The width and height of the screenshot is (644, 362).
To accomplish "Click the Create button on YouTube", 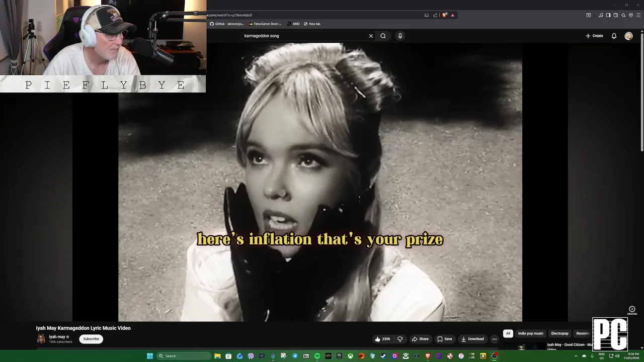I will click(x=594, y=36).
